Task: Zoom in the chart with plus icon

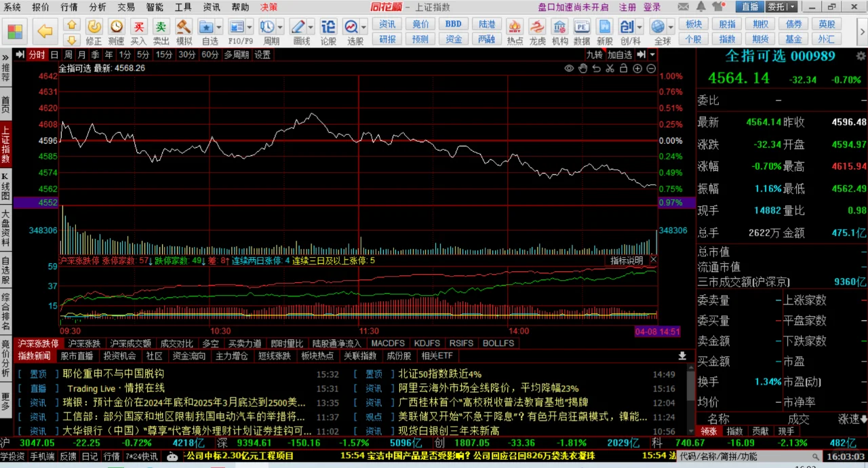Action: [x=637, y=69]
